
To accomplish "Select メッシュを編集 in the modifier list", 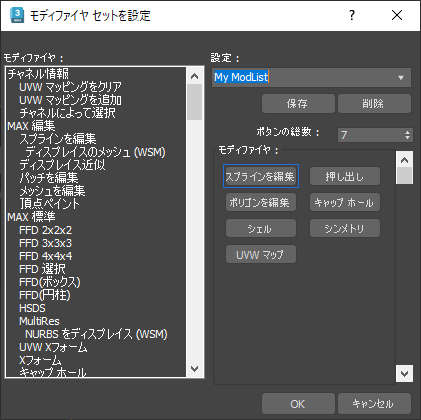I will (52, 191).
